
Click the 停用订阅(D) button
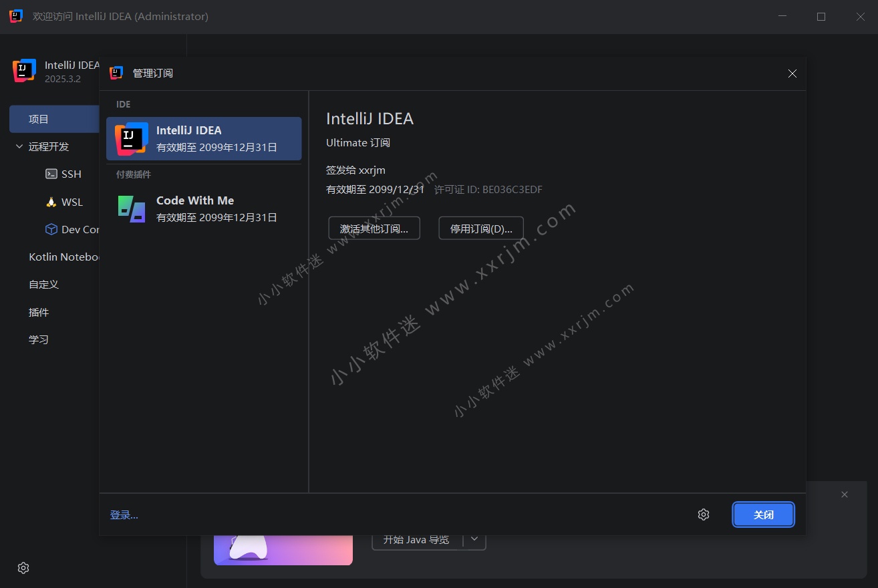480,228
